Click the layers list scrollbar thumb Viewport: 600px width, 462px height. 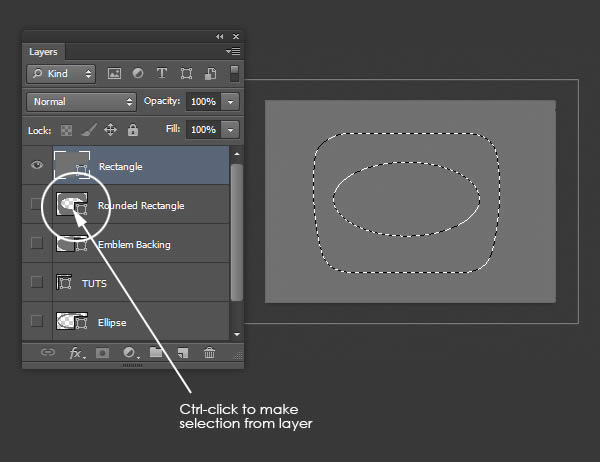point(237,232)
